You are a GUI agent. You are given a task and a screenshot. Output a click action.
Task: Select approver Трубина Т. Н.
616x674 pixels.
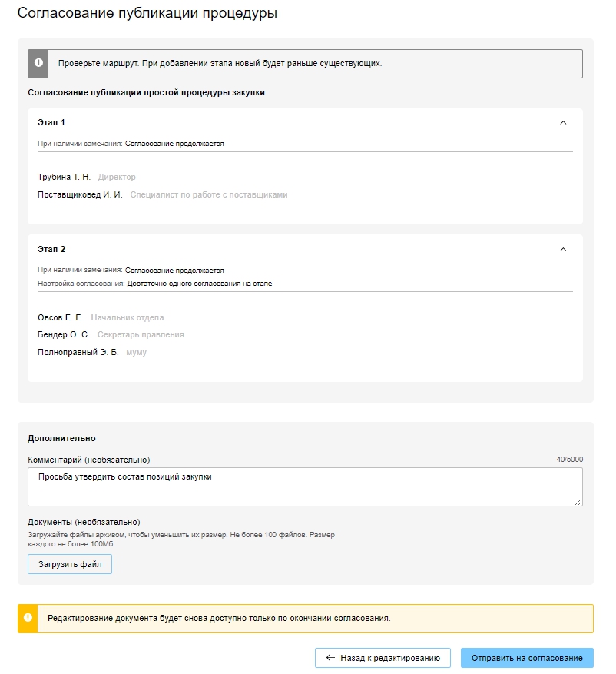pos(64,178)
